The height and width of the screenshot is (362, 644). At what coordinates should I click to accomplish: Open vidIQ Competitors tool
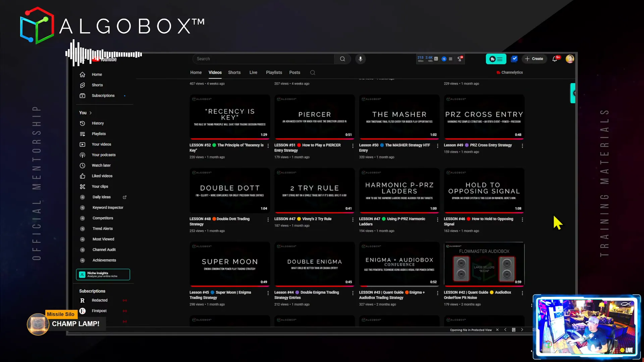click(x=103, y=218)
